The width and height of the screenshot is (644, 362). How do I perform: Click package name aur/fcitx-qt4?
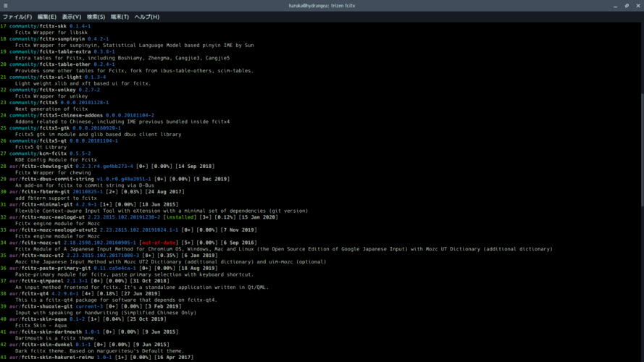pyautogui.click(x=29, y=293)
